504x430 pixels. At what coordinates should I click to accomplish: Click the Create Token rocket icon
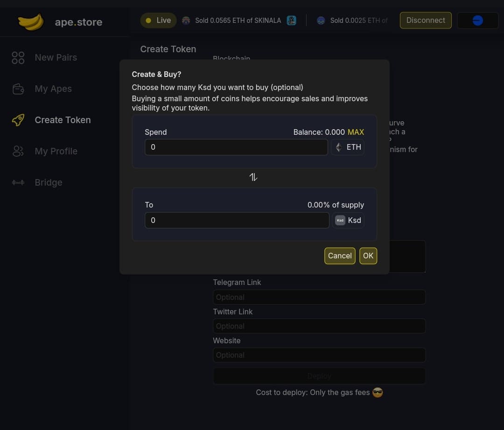pos(18,120)
